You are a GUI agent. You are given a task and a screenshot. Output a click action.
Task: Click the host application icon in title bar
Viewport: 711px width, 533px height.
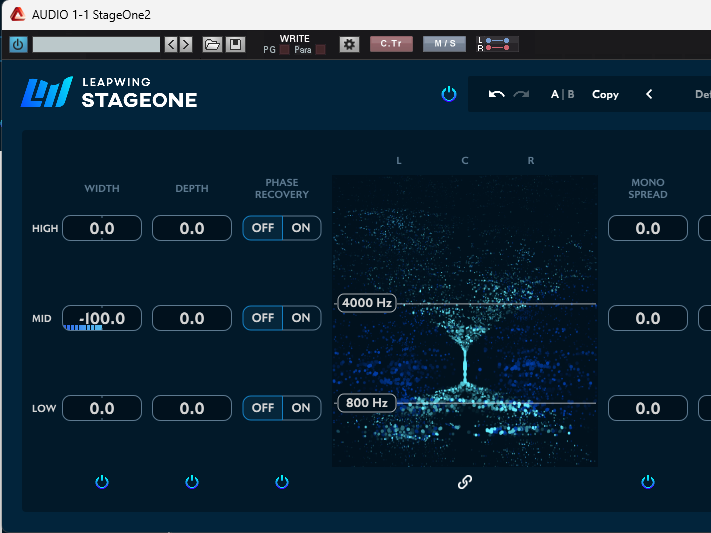coord(18,15)
